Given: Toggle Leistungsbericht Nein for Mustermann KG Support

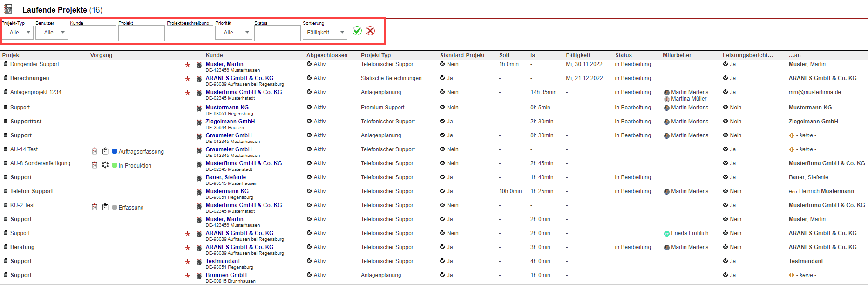Looking at the screenshot, I should point(726,108).
